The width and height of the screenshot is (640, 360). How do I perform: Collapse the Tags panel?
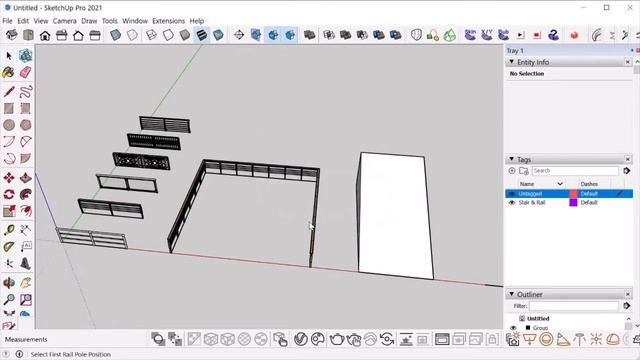point(511,159)
